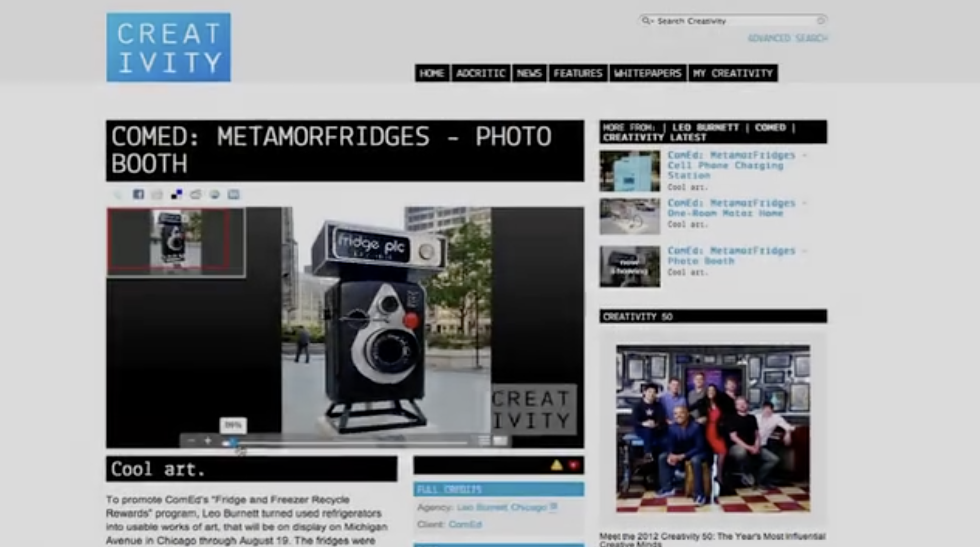Click the last blue share icon
Viewport: 980px width, 547px height.
click(x=233, y=195)
